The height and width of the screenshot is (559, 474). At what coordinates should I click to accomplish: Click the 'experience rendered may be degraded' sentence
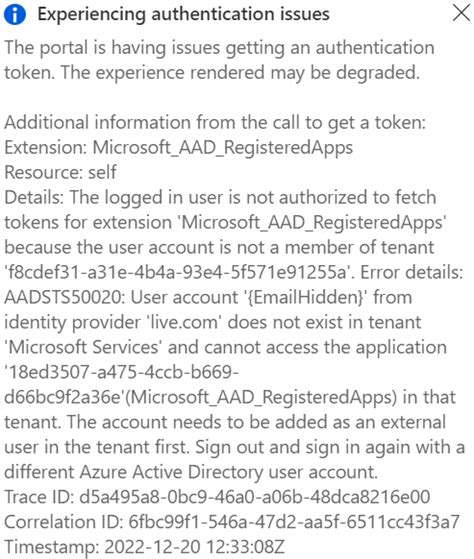pyautogui.click(x=240, y=72)
